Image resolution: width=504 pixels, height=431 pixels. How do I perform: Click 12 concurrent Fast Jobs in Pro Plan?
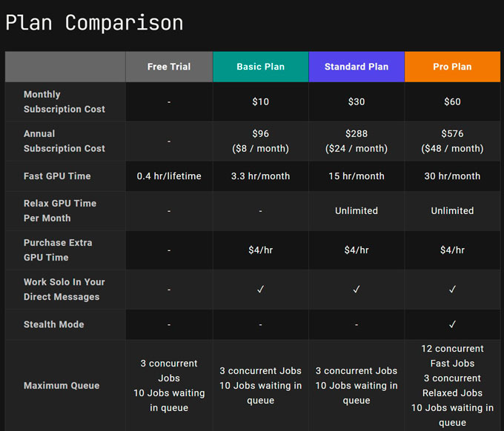[452, 356]
